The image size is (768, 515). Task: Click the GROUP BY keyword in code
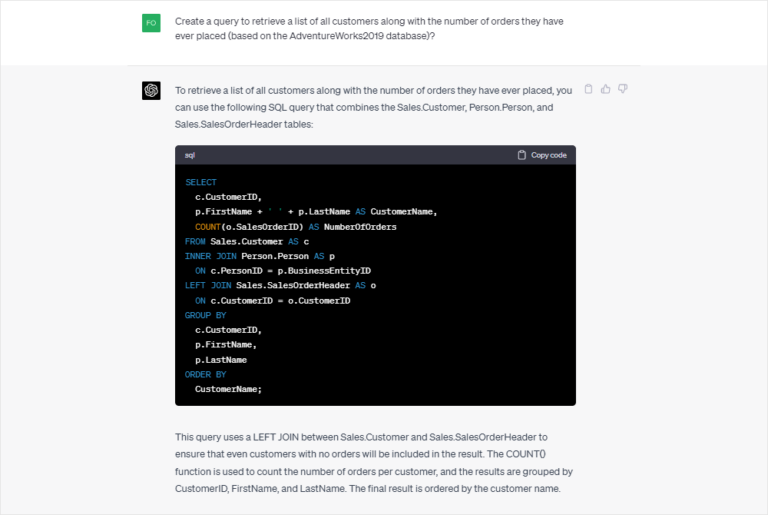point(206,315)
